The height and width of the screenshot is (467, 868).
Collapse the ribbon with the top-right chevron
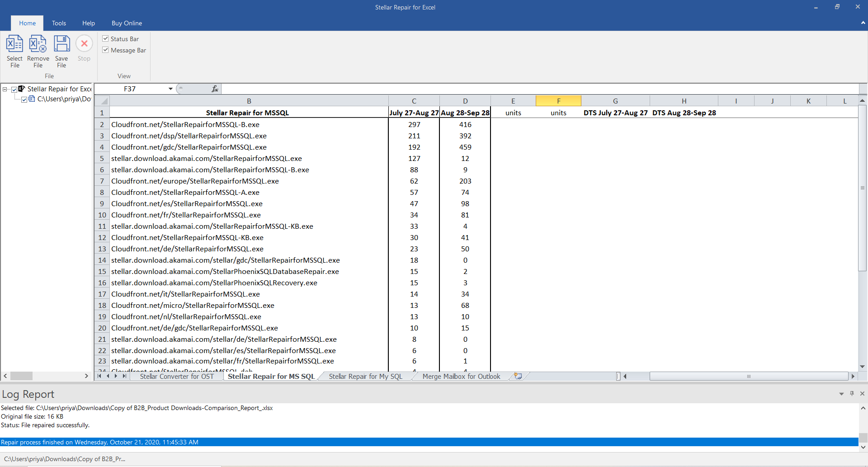pyautogui.click(x=863, y=23)
